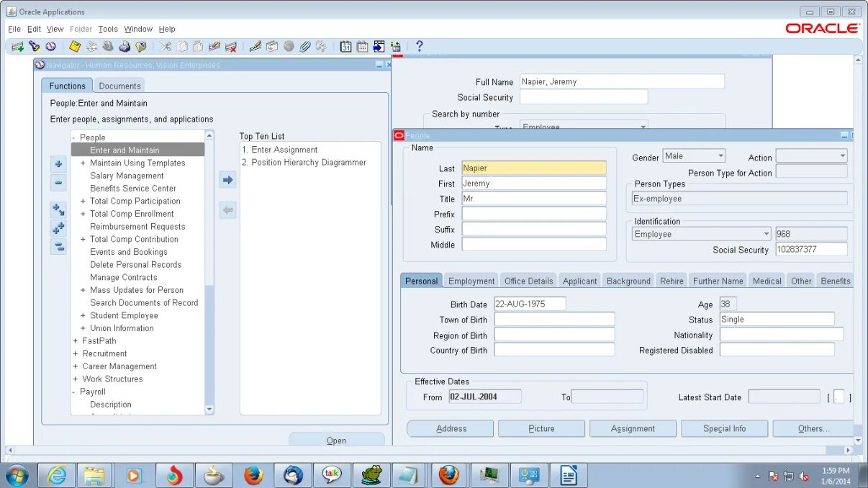Click the blue arrow window toolbar icon
The width and height of the screenshot is (868, 488).
click(x=379, y=47)
